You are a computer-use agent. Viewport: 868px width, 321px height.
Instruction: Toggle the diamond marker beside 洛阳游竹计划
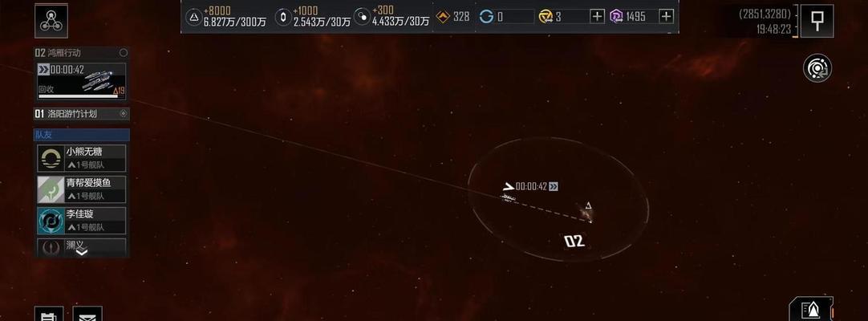[x=124, y=113]
